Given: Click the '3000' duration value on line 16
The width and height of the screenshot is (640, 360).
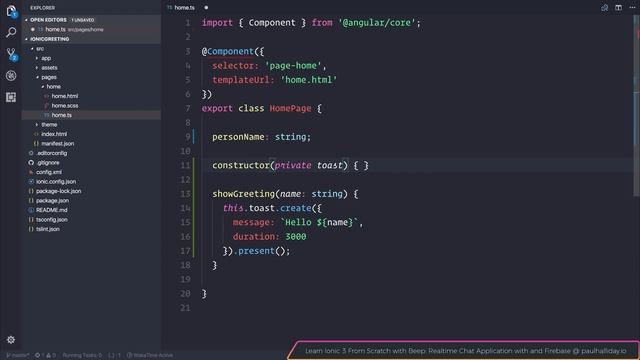Looking at the screenshot, I should click(x=296, y=237).
